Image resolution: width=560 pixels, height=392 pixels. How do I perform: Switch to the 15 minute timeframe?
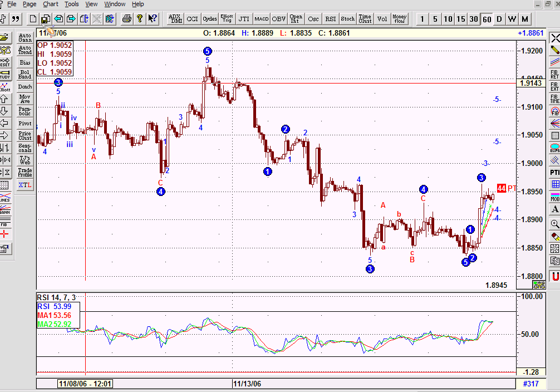(x=461, y=19)
